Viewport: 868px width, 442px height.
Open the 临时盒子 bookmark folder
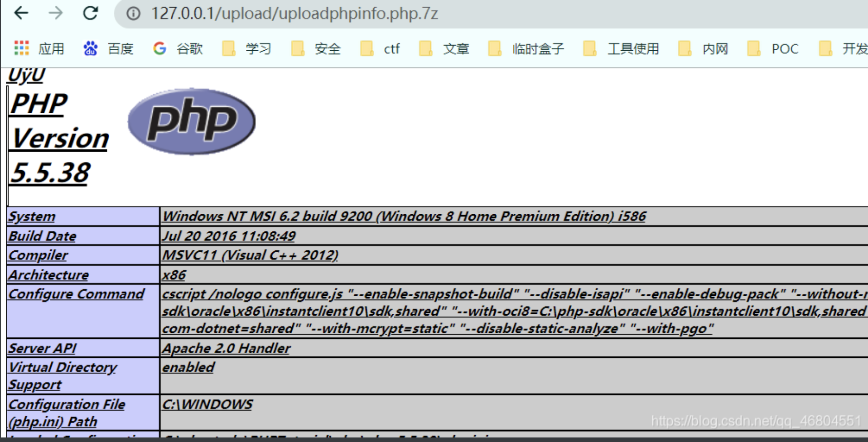526,48
